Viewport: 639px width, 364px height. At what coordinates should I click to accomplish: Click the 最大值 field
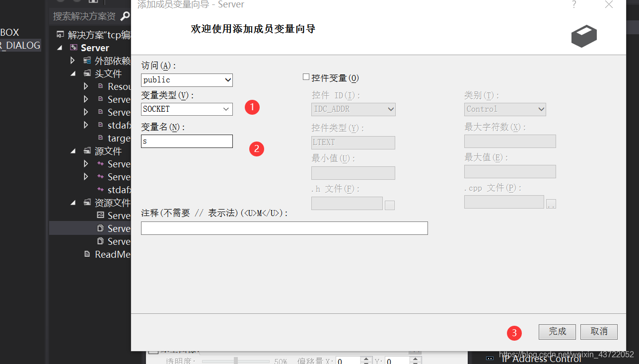tap(510, 171)
